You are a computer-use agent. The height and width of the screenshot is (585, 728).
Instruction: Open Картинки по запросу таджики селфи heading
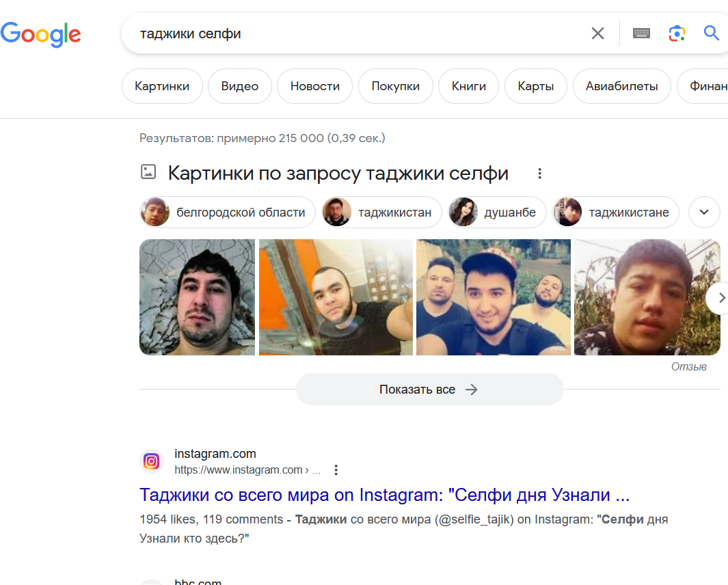coord(338,173)
